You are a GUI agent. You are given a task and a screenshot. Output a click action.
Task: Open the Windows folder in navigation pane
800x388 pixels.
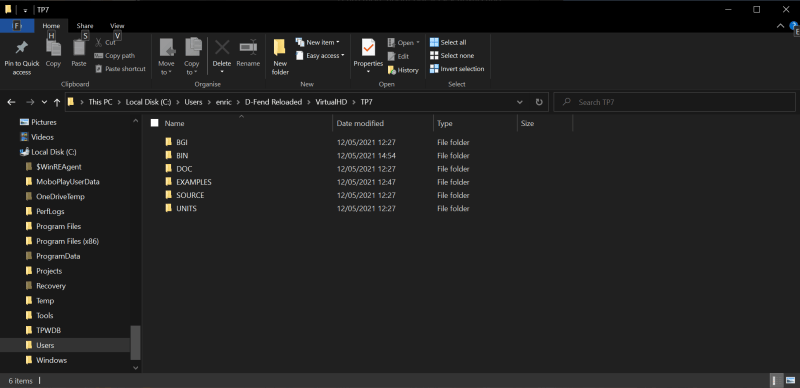(x=52, y=360)
